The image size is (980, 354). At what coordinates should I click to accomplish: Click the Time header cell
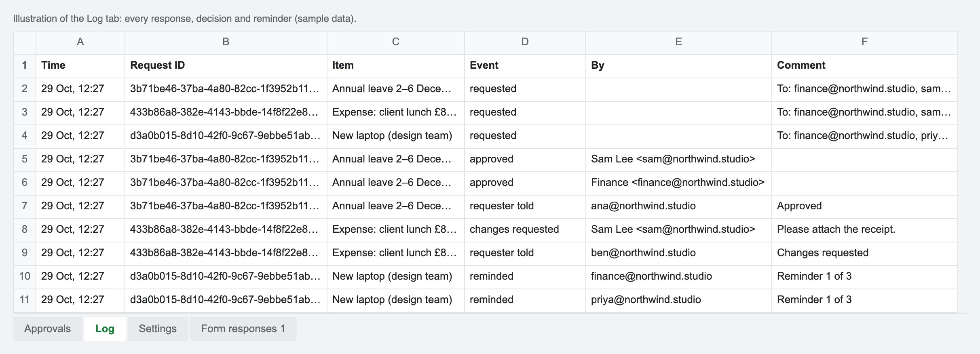point(80,66)
